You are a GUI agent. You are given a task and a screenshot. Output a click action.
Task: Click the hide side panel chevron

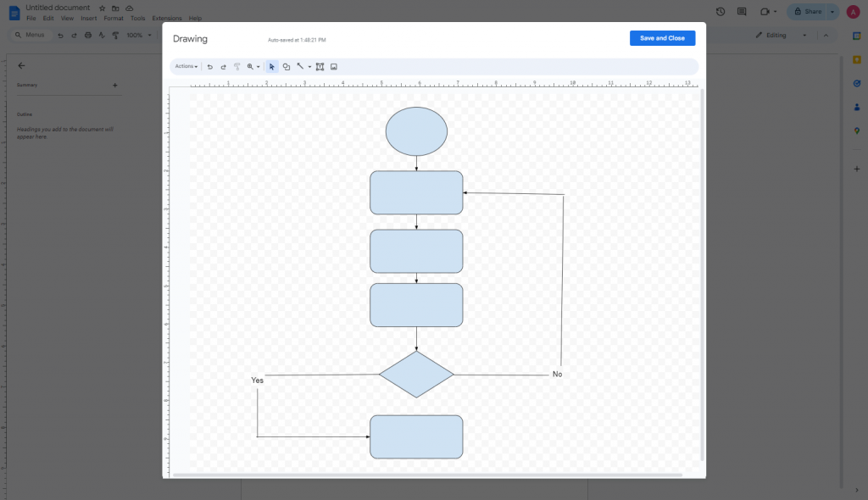pyautogui.click(x=856, y=490)
